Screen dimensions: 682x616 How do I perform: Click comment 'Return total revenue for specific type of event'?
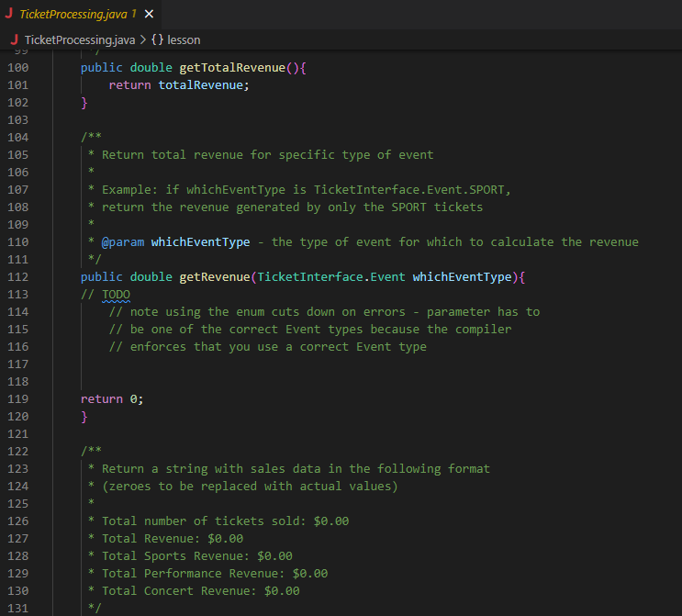coord(267,155)
